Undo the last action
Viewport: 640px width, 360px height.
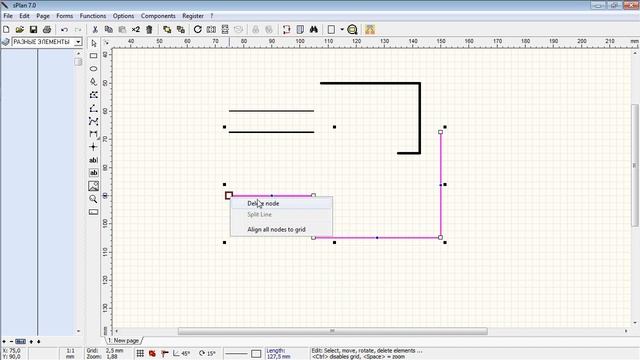[x=64, y=29]
